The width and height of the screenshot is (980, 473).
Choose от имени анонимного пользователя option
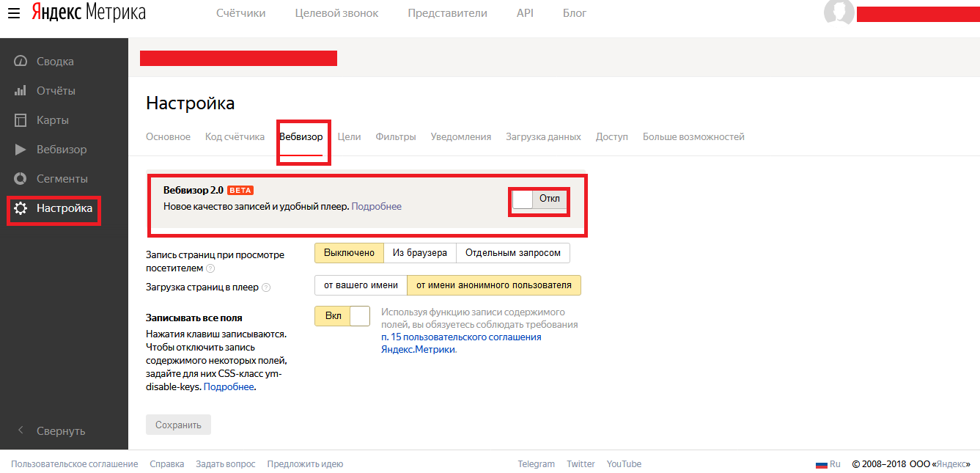(494, 285)
